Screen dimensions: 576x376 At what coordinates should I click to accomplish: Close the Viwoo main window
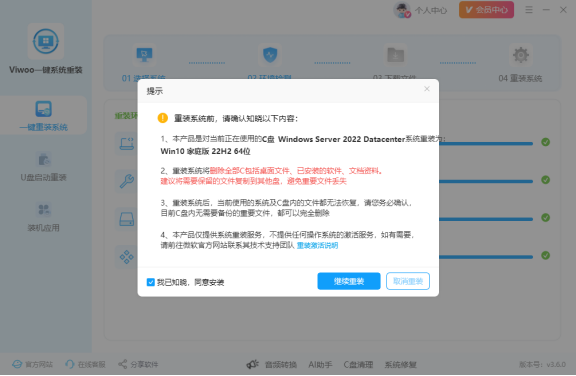[x=563, y=10]
